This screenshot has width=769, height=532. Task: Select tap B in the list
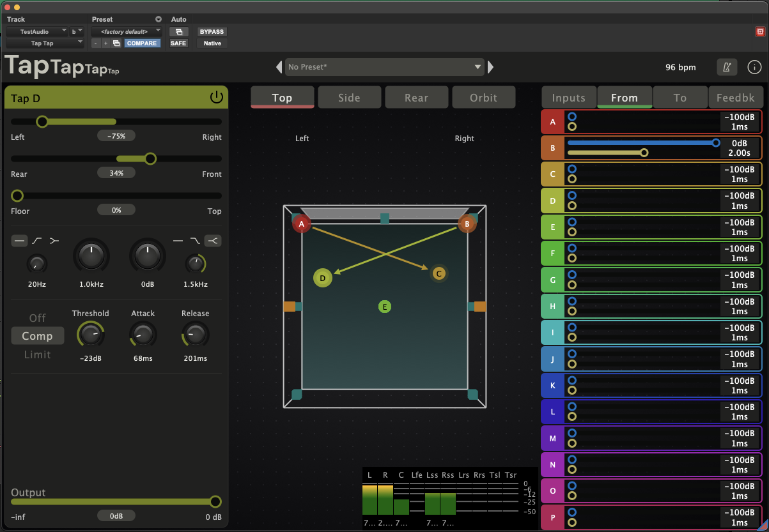tap(552, 148)
